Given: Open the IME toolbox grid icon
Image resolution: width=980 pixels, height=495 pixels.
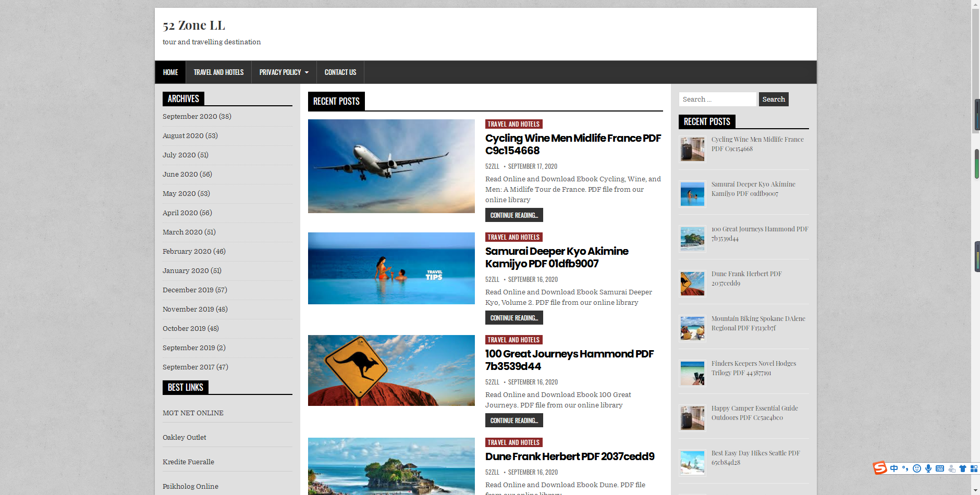Looking at the screenshot, I should pos(974,468).
